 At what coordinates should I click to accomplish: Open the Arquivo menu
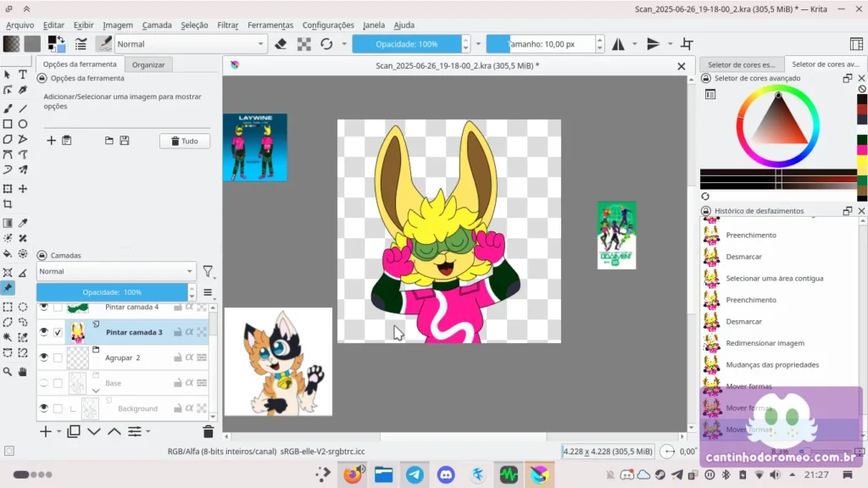20,25
